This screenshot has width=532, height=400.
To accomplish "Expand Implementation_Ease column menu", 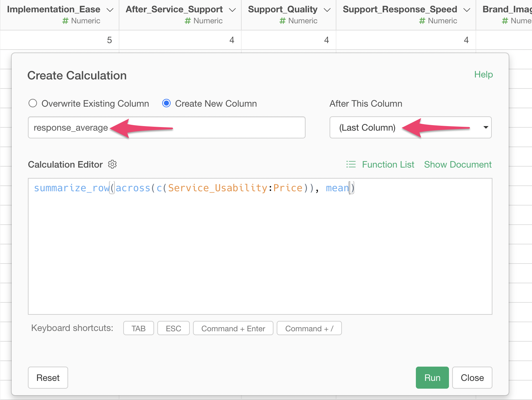I will point(110,10).
